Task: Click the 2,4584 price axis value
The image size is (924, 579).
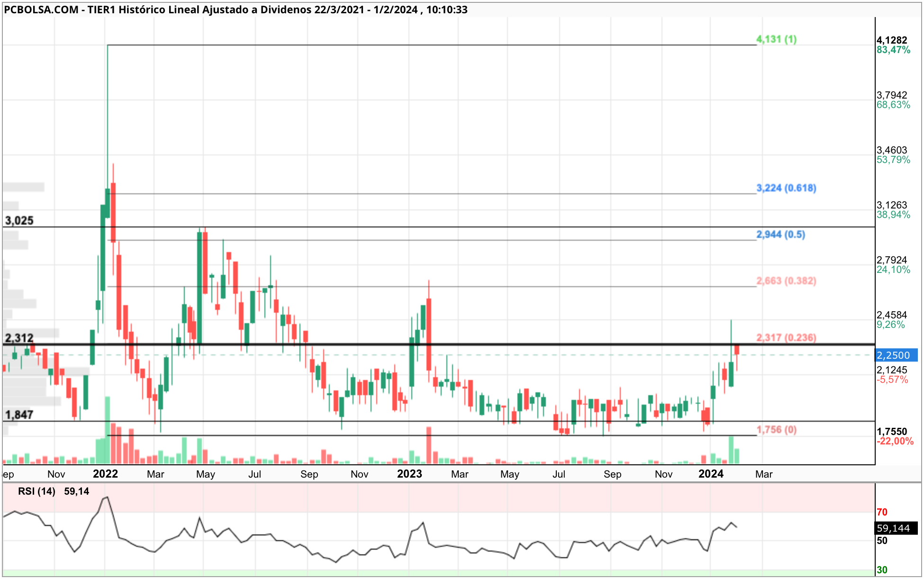Action: click(892, 315)
